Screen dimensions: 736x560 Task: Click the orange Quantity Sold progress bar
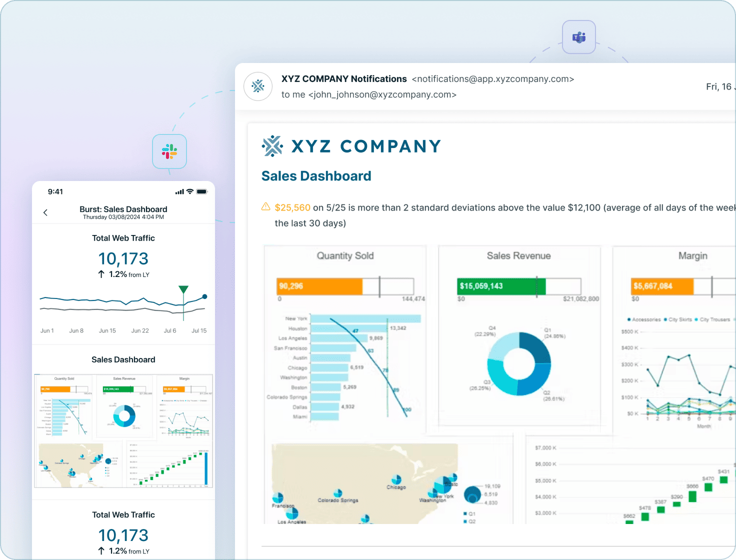[x=319, y=286]
